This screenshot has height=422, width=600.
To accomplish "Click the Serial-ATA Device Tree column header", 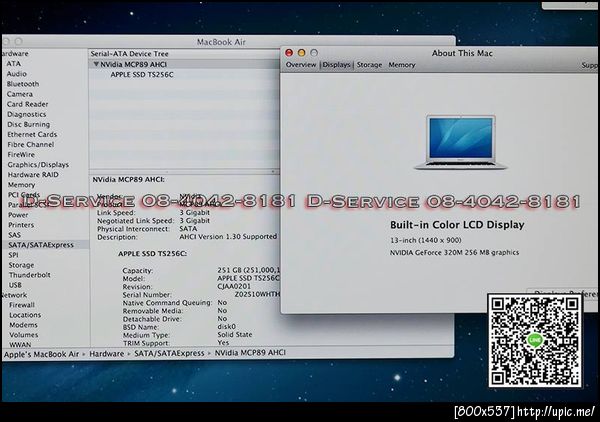I will point(129,54).
